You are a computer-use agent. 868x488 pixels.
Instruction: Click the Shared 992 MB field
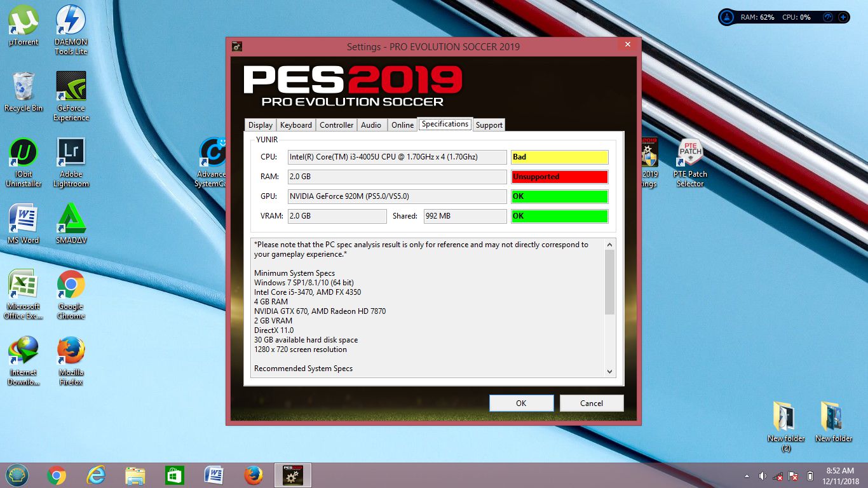click(465, 216)
